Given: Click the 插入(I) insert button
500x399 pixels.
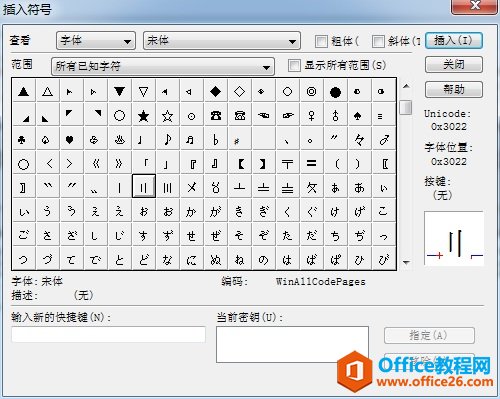Looking at the screenshot, I should click(x=454, y=41).
